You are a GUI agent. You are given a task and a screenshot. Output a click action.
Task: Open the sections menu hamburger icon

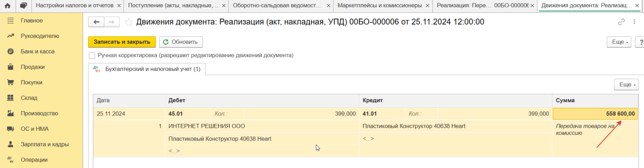(x=11, y=21)
